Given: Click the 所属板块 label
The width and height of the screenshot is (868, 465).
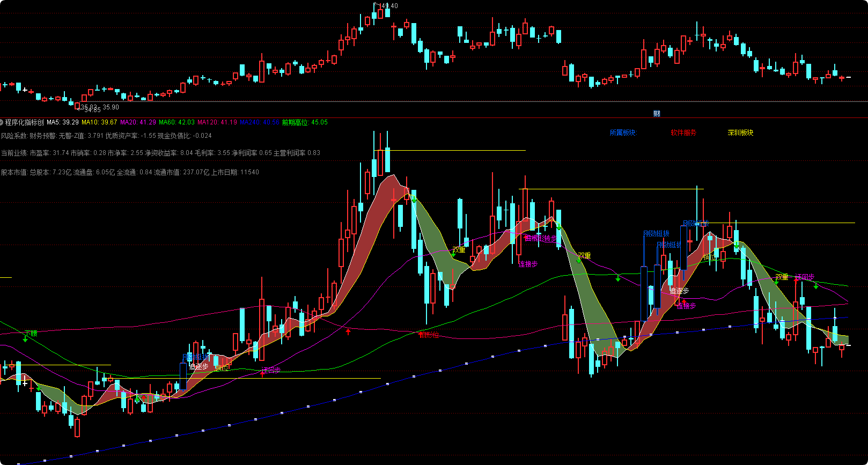Looking at the screenshot, I should [x=623, y=132].
